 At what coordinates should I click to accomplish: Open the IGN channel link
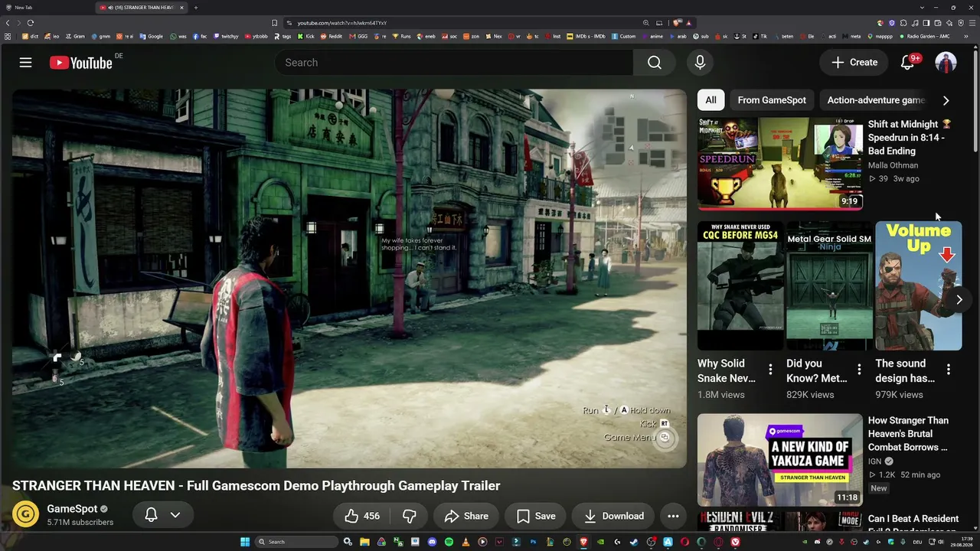point(874,461)
